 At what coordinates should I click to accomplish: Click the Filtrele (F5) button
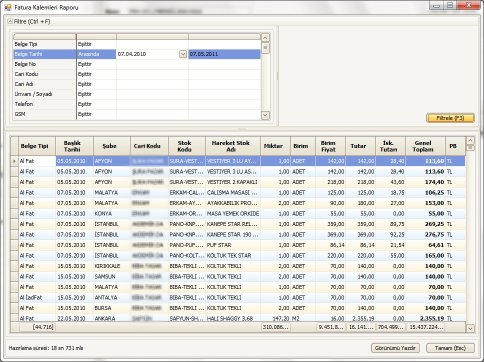click(x=450, y=118)
